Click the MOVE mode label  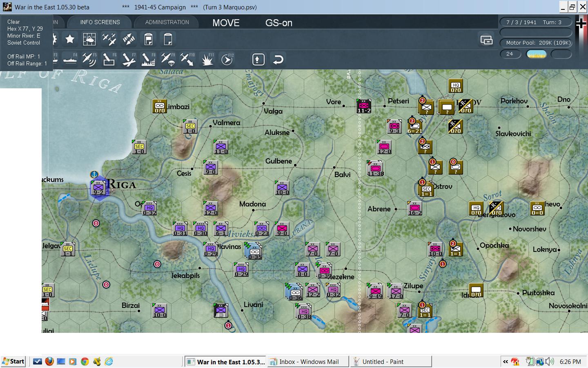[226, 23]
